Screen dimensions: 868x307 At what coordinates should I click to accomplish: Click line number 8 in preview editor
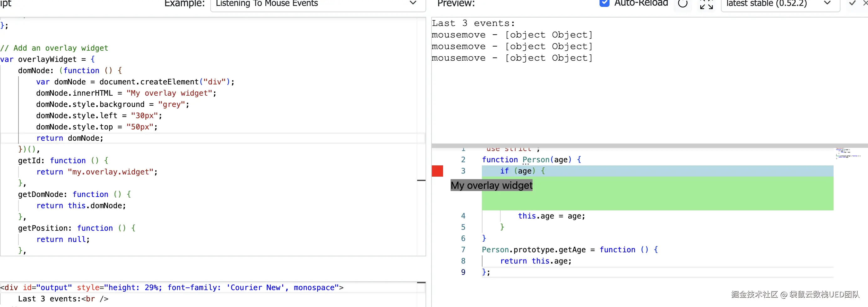pos(463,261)
